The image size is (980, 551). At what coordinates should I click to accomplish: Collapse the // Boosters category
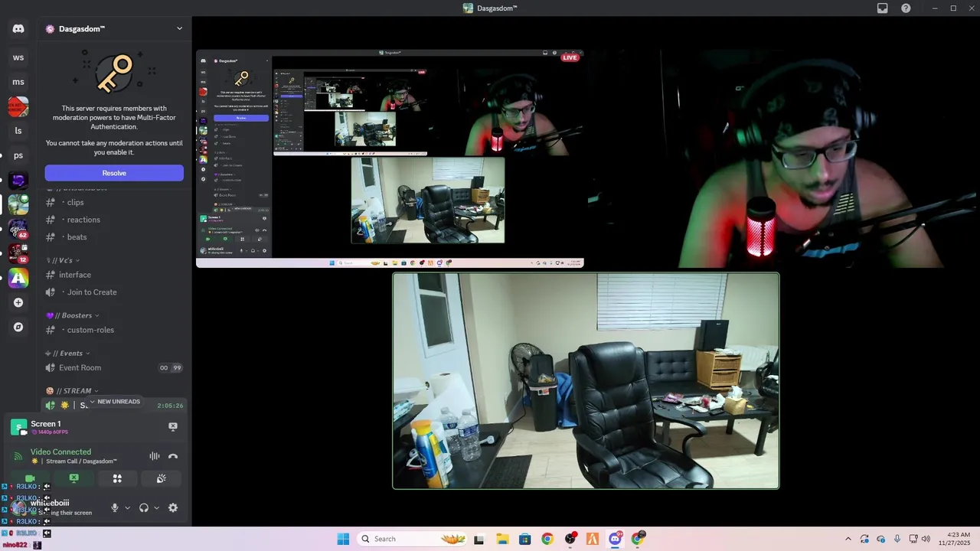point(72,315)
